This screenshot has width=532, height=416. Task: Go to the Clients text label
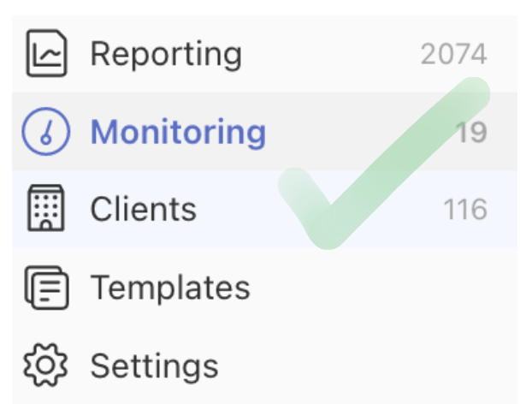point(144,210)
